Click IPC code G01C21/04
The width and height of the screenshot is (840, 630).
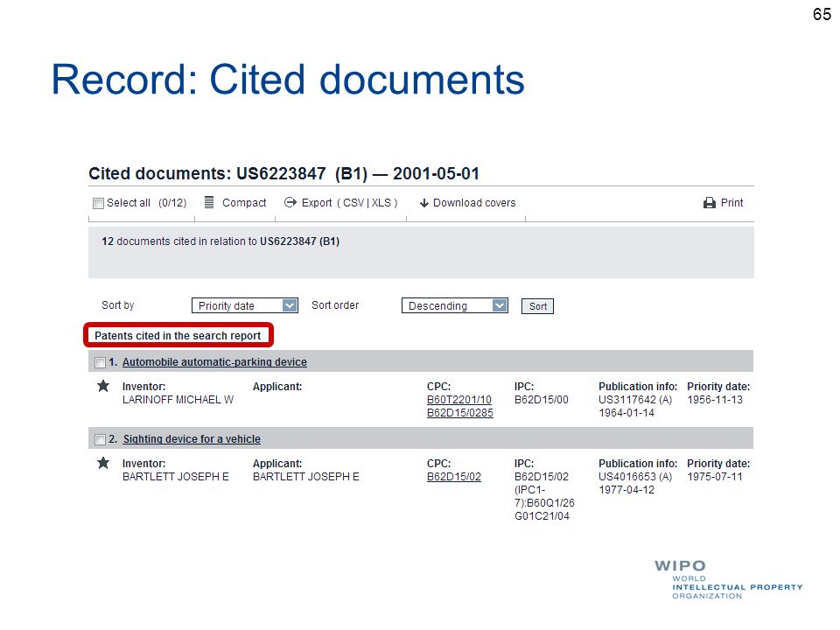(x=542, y=516)
